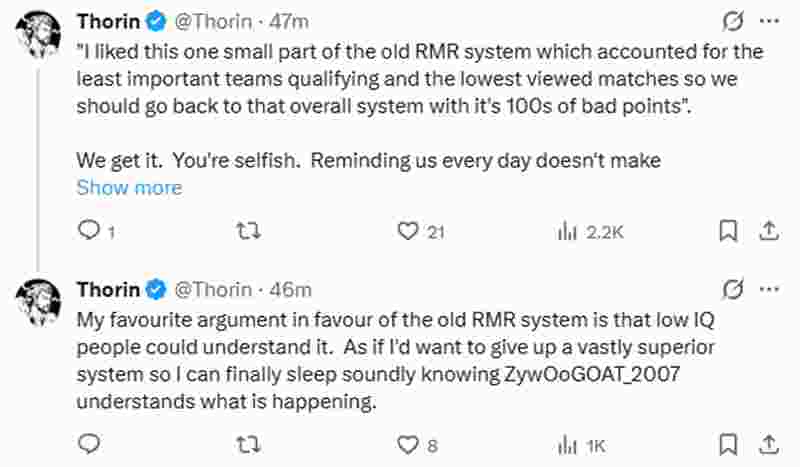Screen dimensions: 800x467
Task: Open more options for the second tweet
Action: [x=768, y=289]
